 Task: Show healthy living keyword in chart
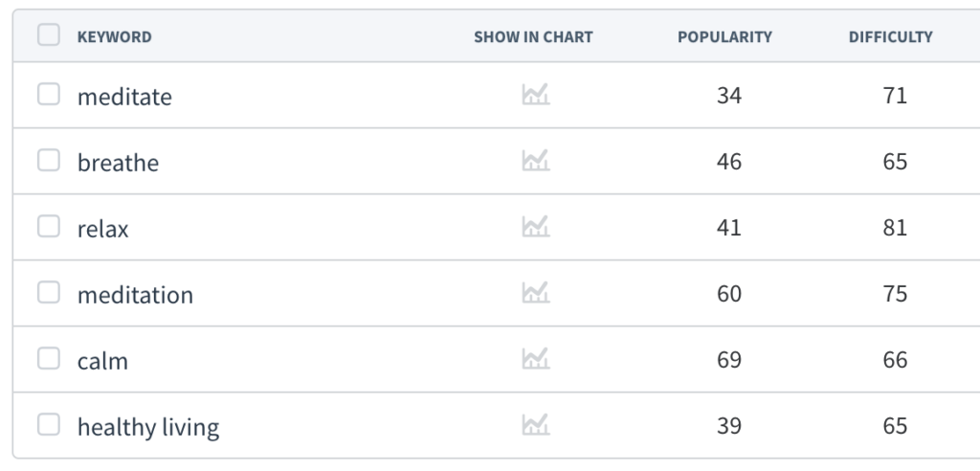[536, 425]
